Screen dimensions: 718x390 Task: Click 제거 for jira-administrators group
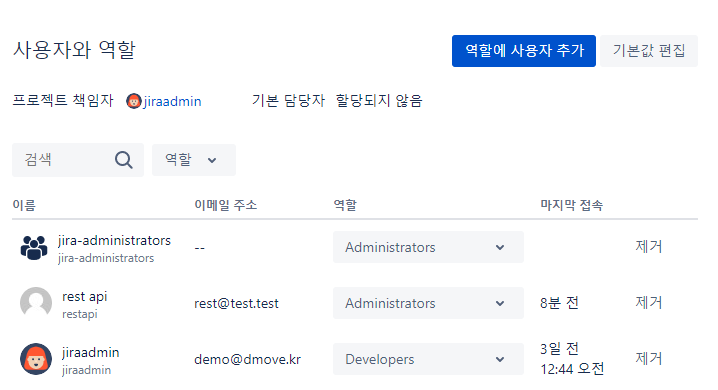[x=648, y=247]
